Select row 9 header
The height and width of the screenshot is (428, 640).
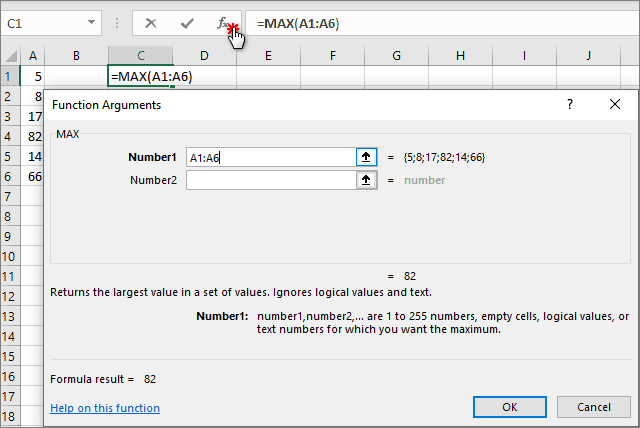pyautogui.click(x=10, y=236)
